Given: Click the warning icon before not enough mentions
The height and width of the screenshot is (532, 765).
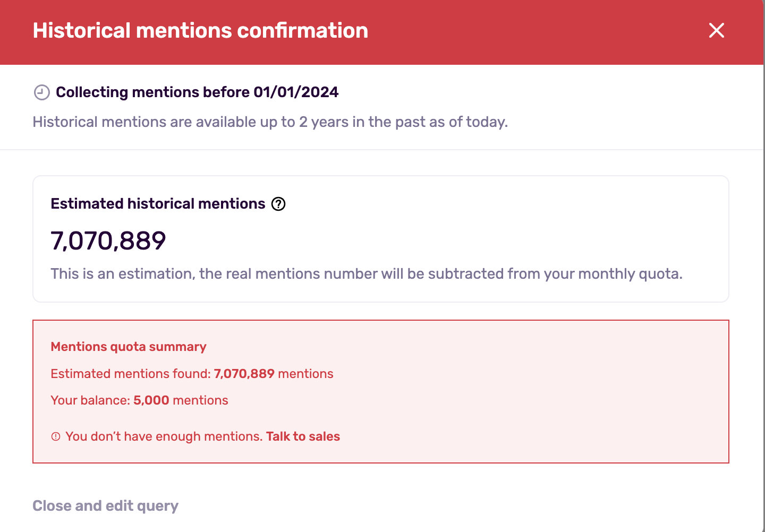Looking at the screenshot, I should 56,436.
